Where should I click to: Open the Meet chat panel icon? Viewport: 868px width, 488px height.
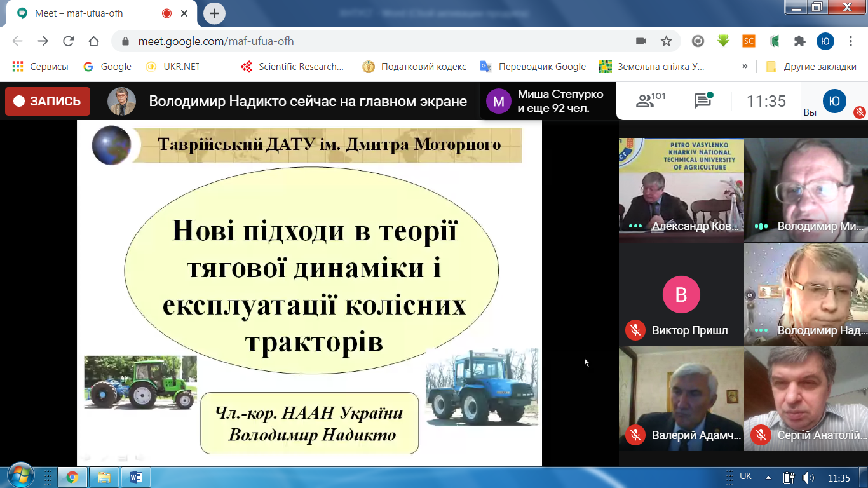[703, 100]
